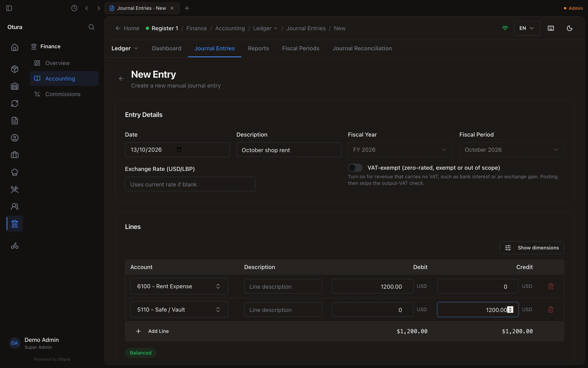Click the search magnifier icon beside Otura
The image size is (588, 368).
click(x=91, y=27)
